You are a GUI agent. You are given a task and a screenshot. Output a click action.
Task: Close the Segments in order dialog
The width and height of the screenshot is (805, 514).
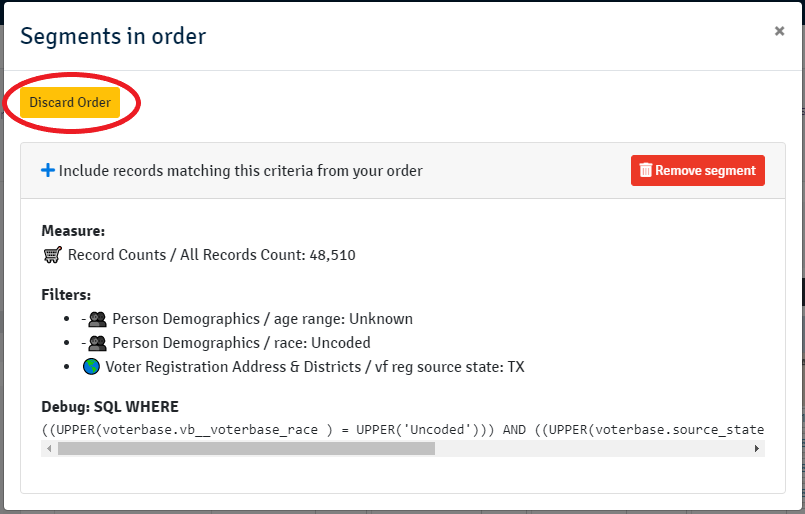click(779, 31)
